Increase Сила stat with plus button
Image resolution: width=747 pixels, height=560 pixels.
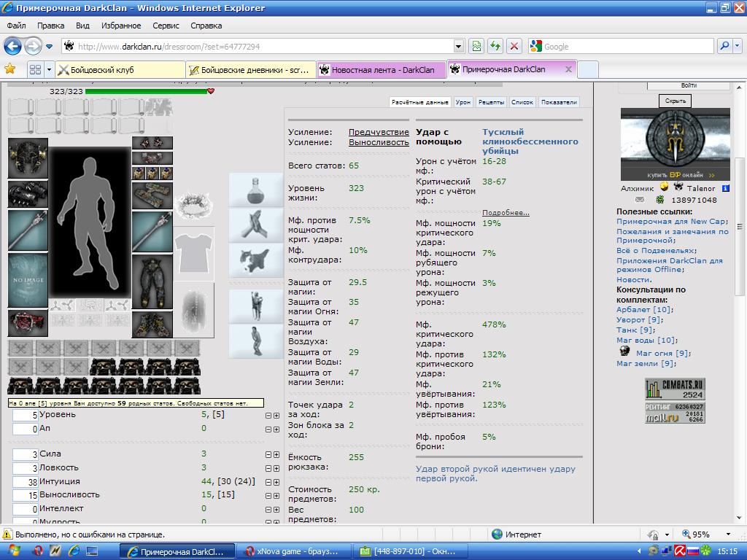[276, 455]
